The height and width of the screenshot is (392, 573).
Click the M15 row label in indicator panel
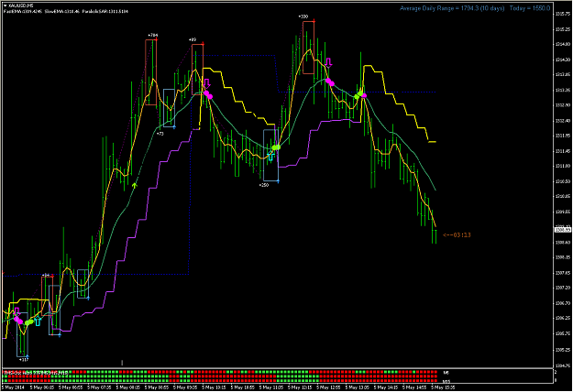coord(446,381)
